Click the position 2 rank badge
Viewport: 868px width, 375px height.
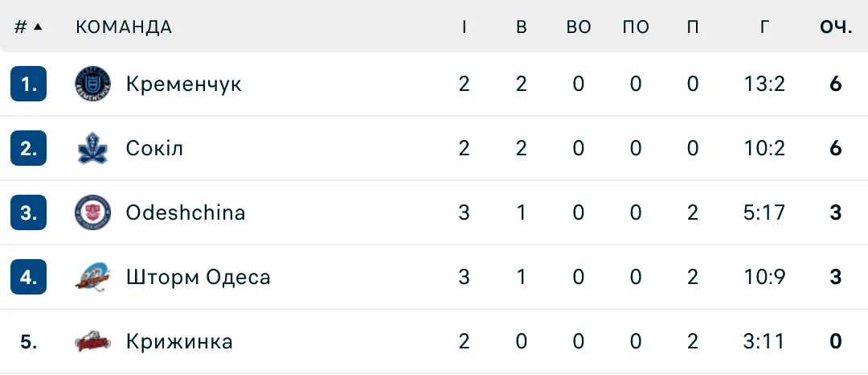[x=29, y=148]
